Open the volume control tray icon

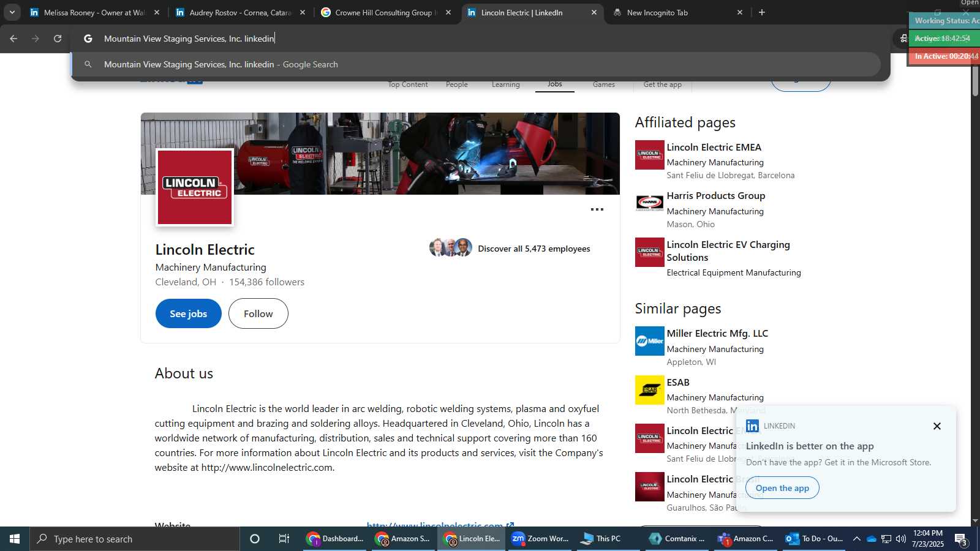point(901,539)
